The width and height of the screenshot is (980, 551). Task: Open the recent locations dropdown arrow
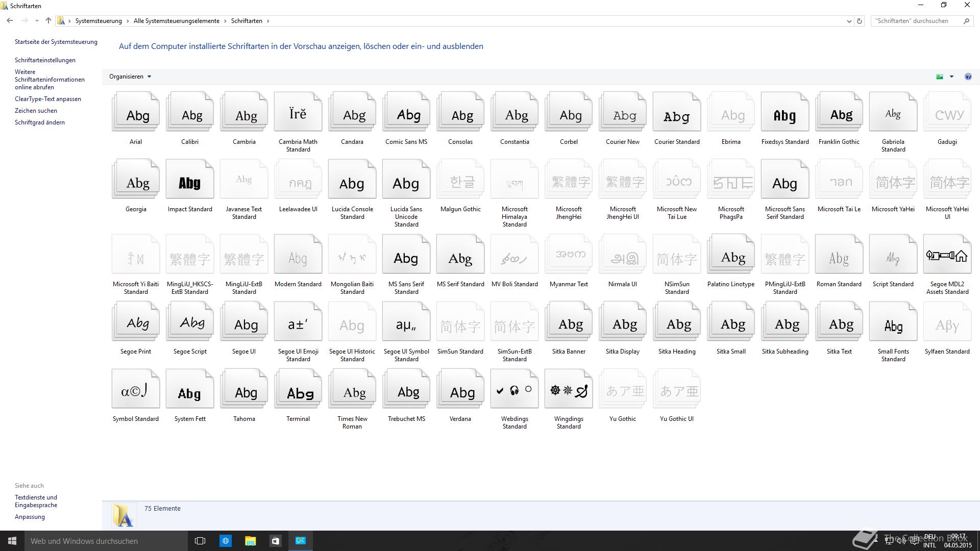coord(37,21)
